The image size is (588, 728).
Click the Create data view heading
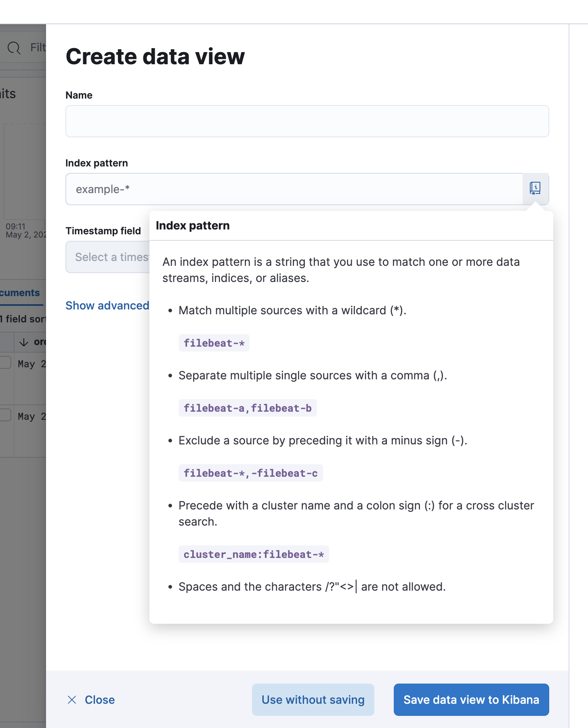155,56
